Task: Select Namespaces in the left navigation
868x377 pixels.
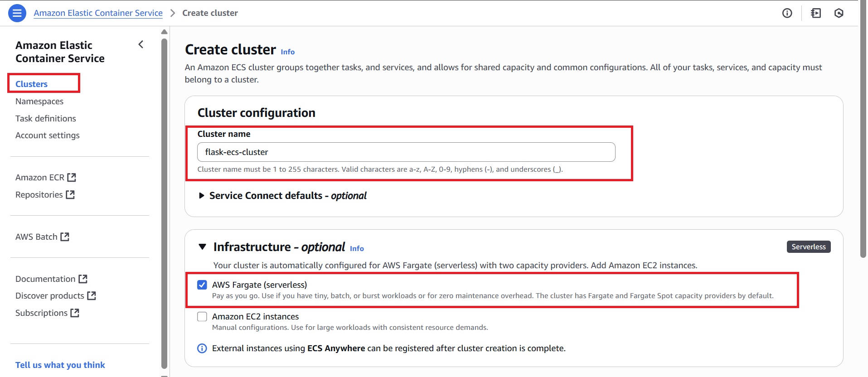Action: tap(39, 101)
